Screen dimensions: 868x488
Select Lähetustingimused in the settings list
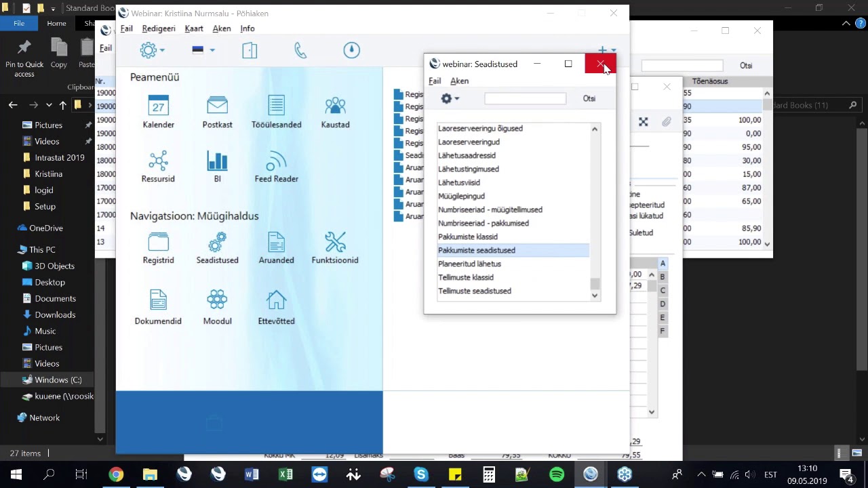pos(513,169)
